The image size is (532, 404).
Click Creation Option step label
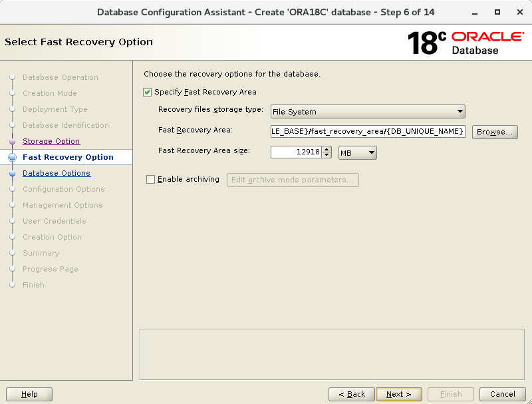pos(52,237)
